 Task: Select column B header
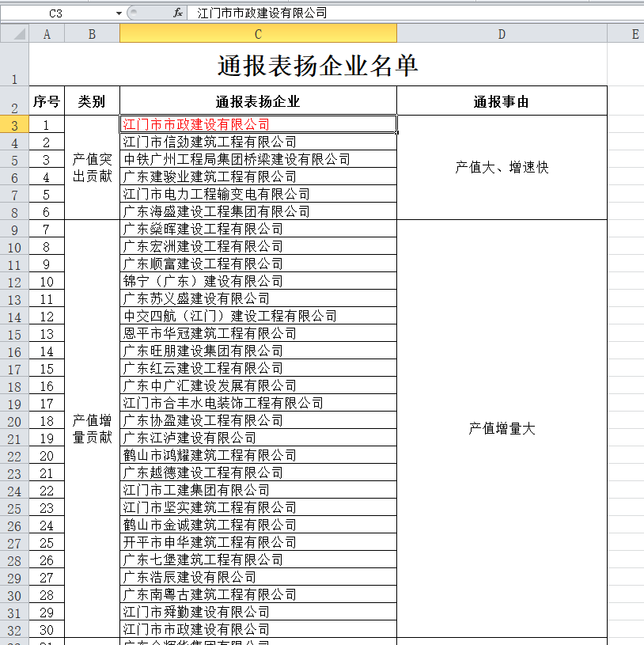tap(92, 33)
